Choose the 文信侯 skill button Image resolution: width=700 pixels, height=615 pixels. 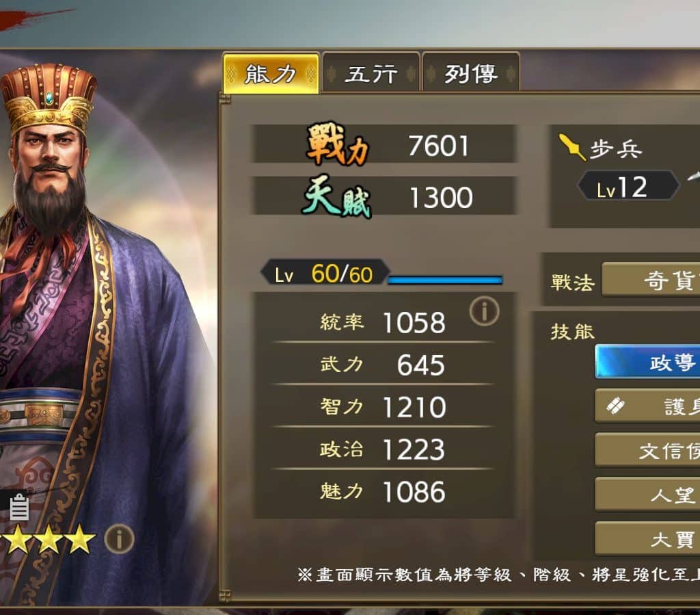pos(648,450)
